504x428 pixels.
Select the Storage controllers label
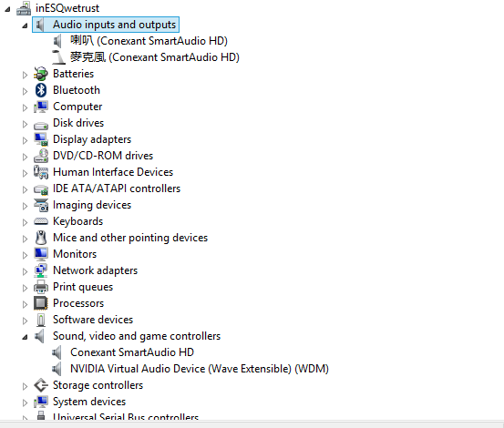coord(98,385)
